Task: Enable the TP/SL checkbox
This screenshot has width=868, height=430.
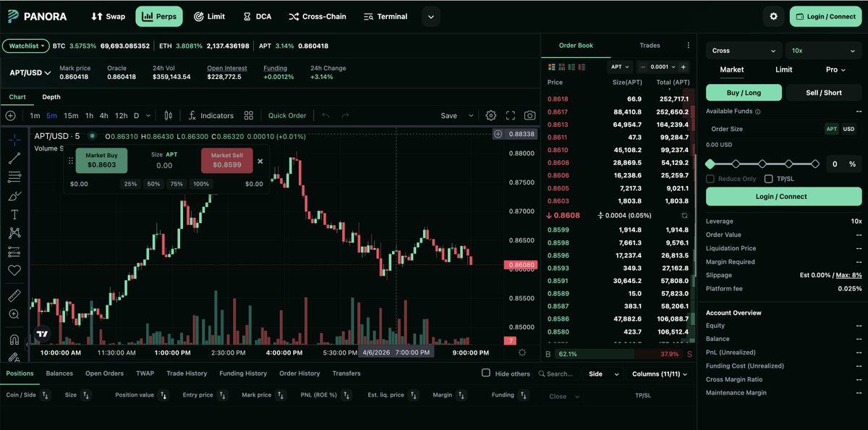Action: click(x=769, y=179)
